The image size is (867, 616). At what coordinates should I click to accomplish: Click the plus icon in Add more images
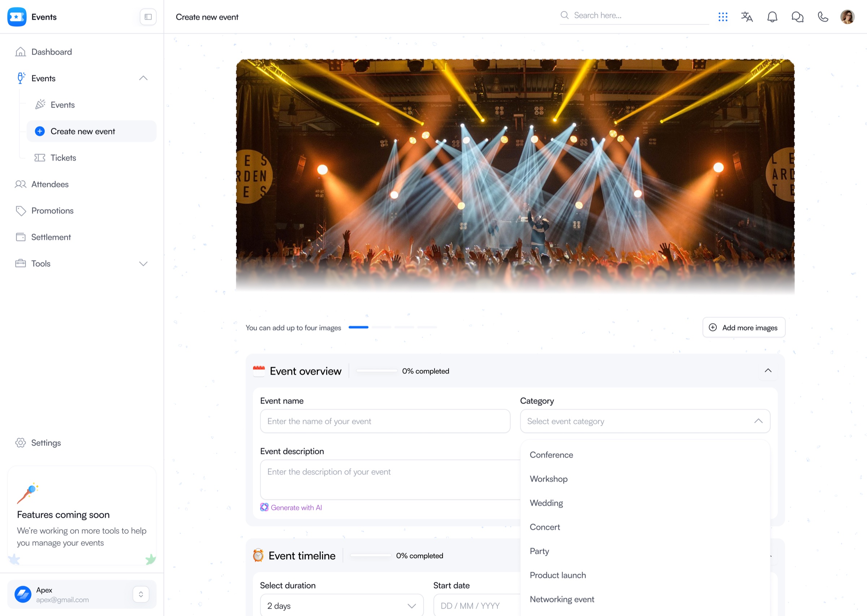coord(713,327)
